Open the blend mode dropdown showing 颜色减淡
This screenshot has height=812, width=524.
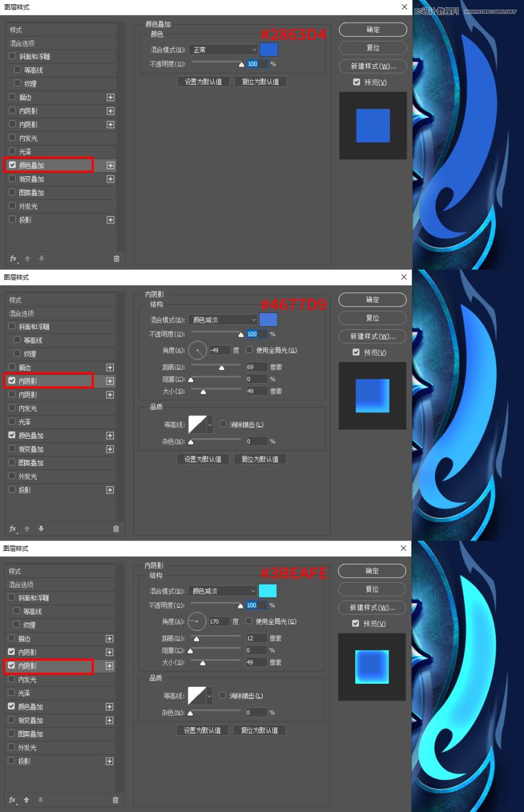[x=223, y=319]
